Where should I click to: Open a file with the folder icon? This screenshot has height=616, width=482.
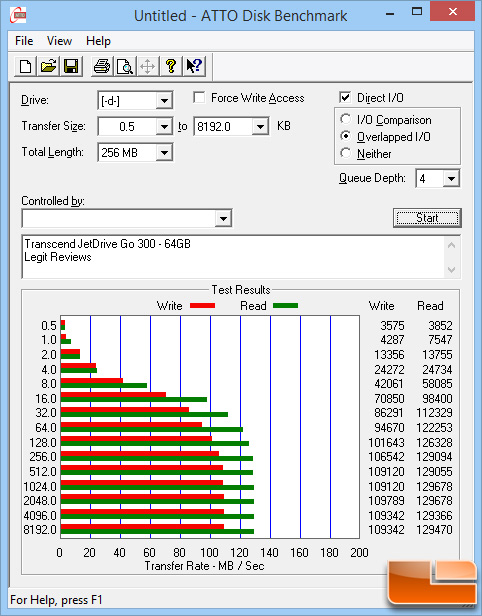coord(48,66)
